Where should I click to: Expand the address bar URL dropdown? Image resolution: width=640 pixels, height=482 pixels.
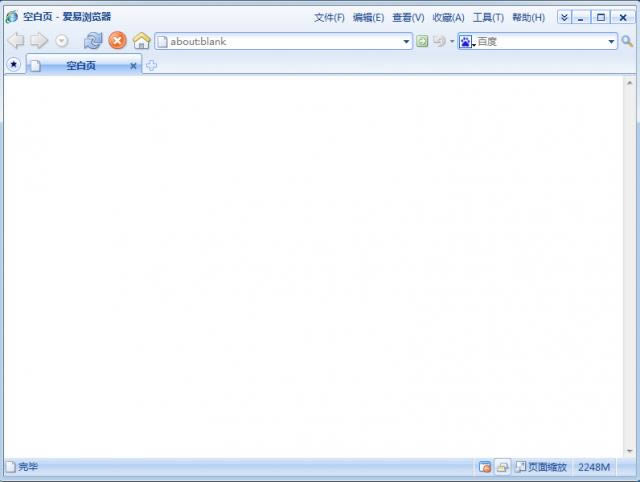point(407,41)
